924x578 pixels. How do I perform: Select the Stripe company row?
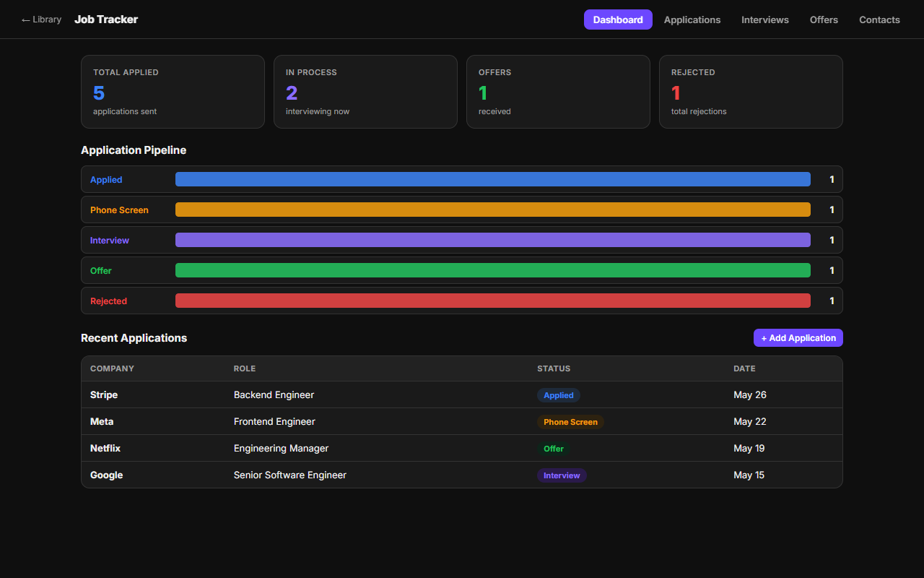coord(462,395)
